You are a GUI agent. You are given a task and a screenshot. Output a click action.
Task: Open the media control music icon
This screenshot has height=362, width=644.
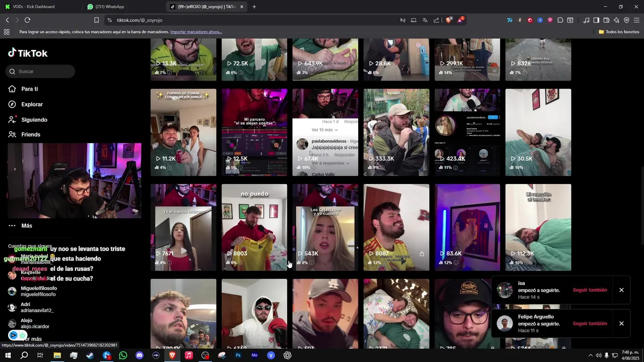click(586, 20)
